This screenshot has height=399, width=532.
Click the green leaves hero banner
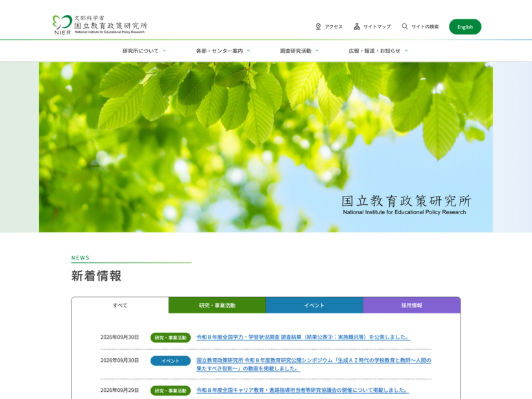pyautogui.click(x=265, y=147)
